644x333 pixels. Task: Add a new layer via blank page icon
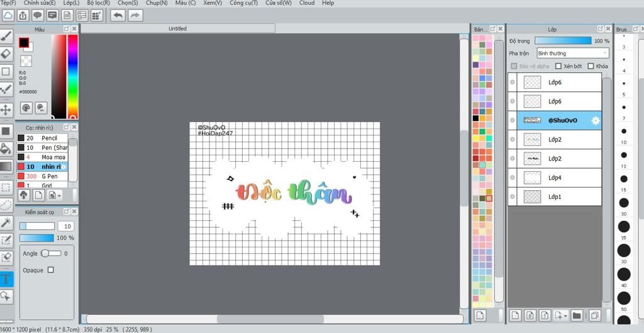pos(516,315)
